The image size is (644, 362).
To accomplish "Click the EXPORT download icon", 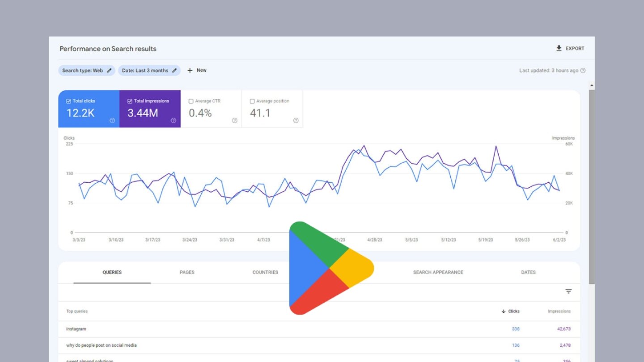I will tap(559, 48).
